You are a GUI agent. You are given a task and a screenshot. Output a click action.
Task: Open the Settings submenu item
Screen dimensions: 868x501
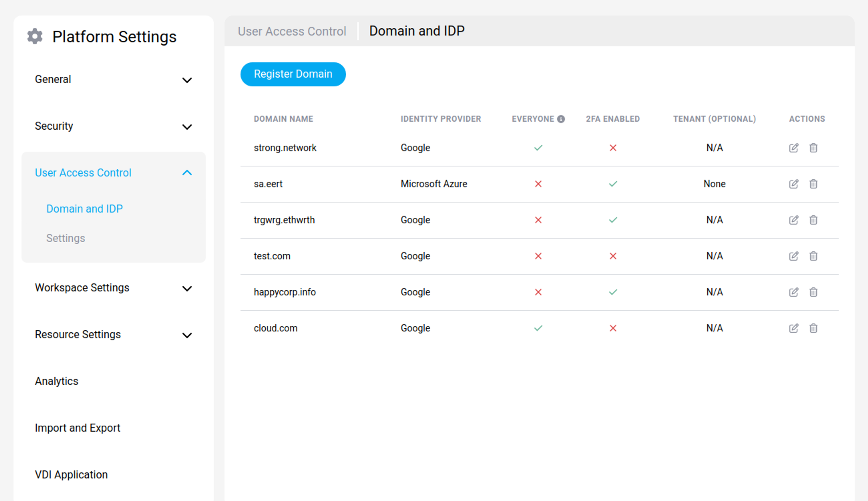(65, 238)
